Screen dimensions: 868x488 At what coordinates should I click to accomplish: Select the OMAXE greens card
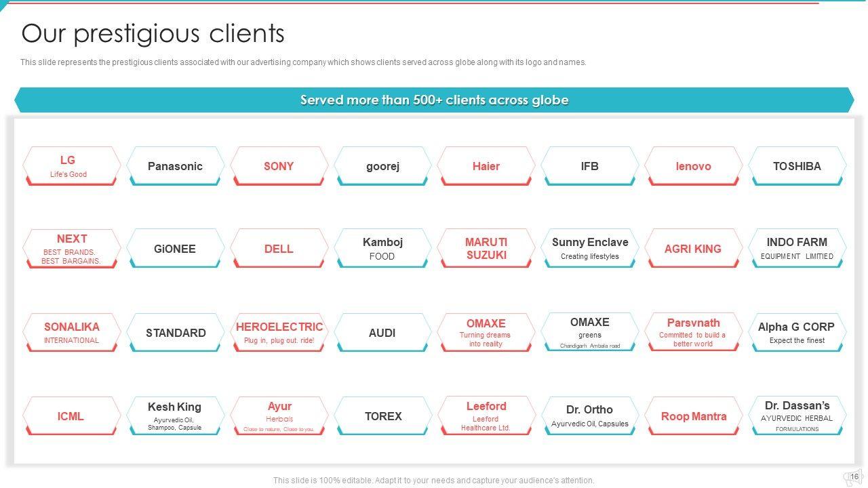(590, 333)
